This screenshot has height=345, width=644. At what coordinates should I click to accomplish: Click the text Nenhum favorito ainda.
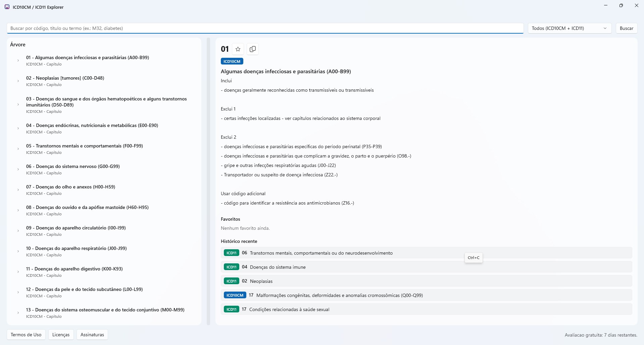click(x=245, y=228)
